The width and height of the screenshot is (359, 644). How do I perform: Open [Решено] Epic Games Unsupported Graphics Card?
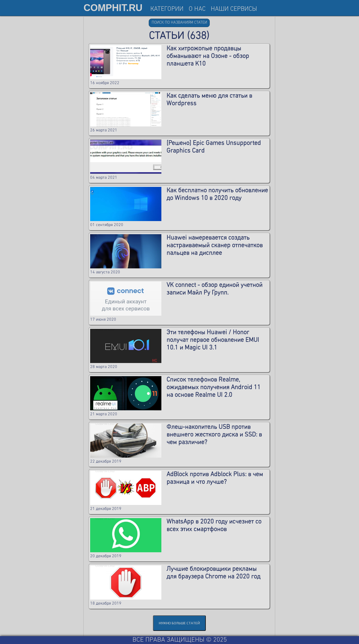click(214, 147)
